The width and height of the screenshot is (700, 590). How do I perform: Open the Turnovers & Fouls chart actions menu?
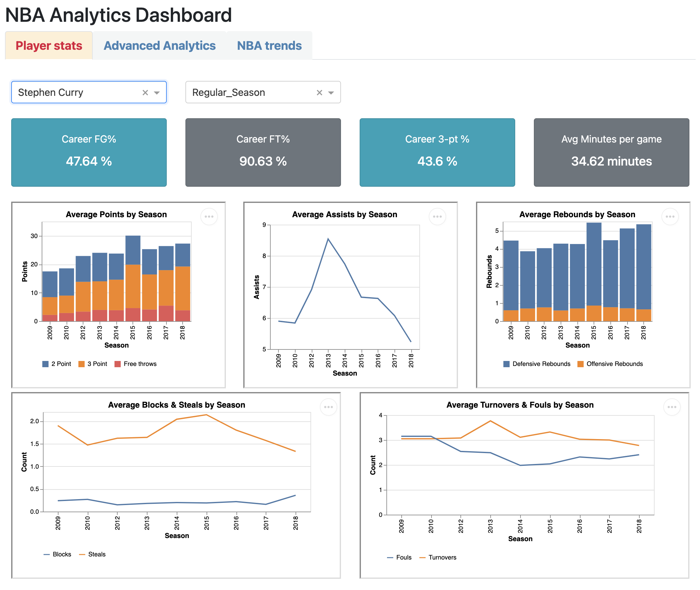(x=672, y=407)
